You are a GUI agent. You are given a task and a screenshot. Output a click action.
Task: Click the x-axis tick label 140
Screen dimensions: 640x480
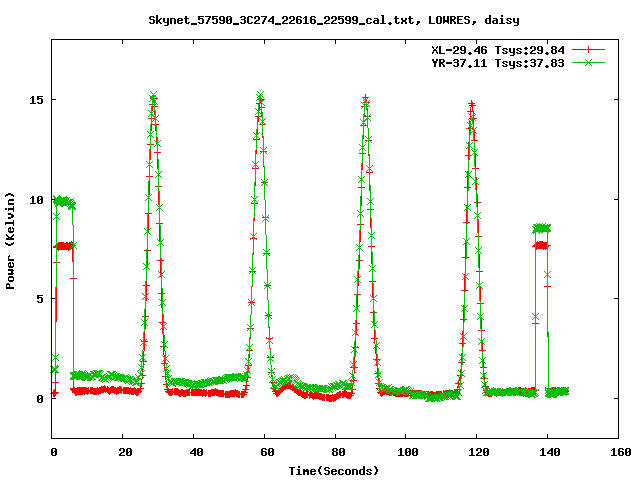550,452
